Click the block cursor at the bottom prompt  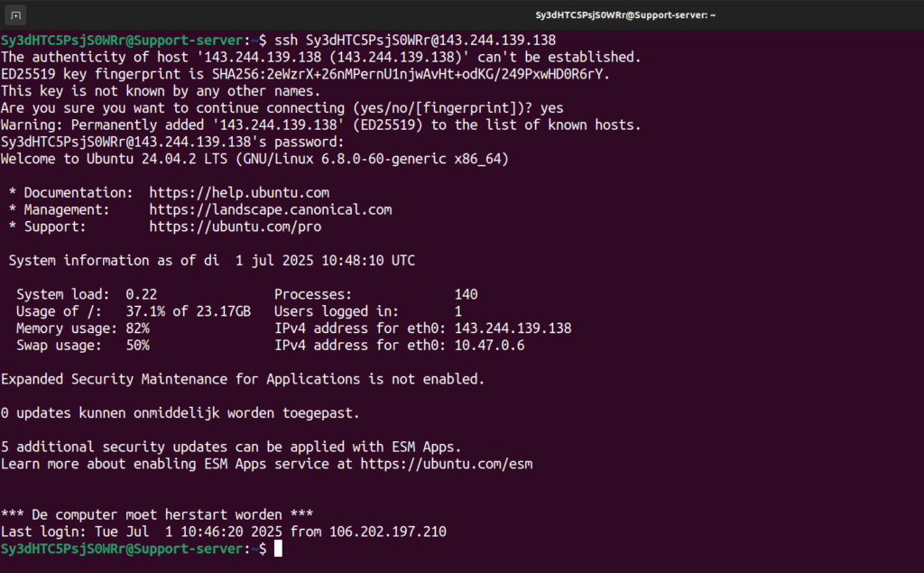point(278,549)
